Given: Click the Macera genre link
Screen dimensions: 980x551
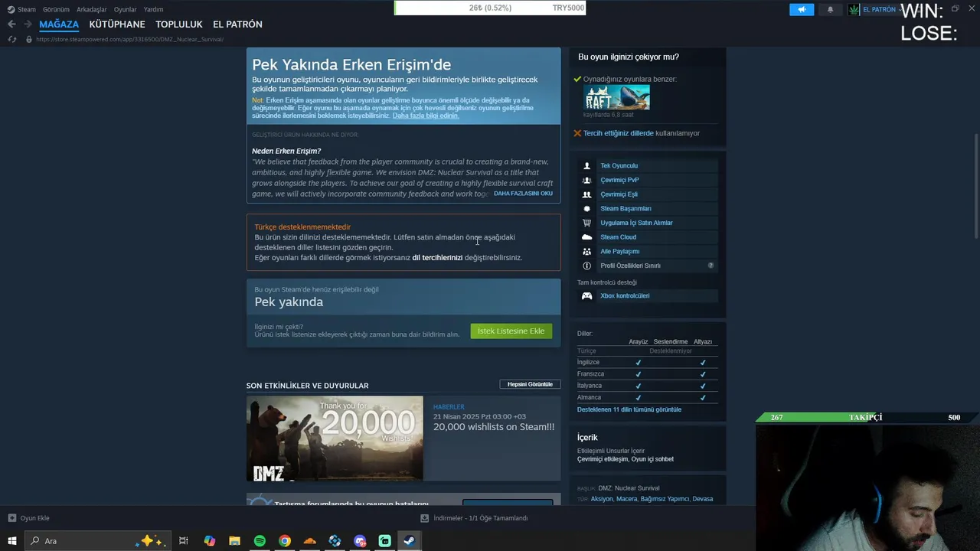Looking at the screenshot, I should pyautogui.click(x=626, y=499).
